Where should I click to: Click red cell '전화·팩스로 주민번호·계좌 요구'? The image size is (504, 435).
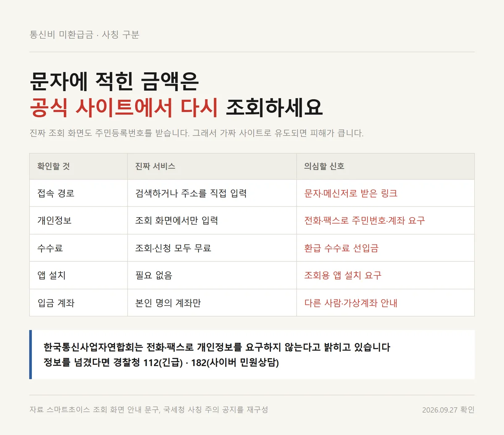click(365, 221)
